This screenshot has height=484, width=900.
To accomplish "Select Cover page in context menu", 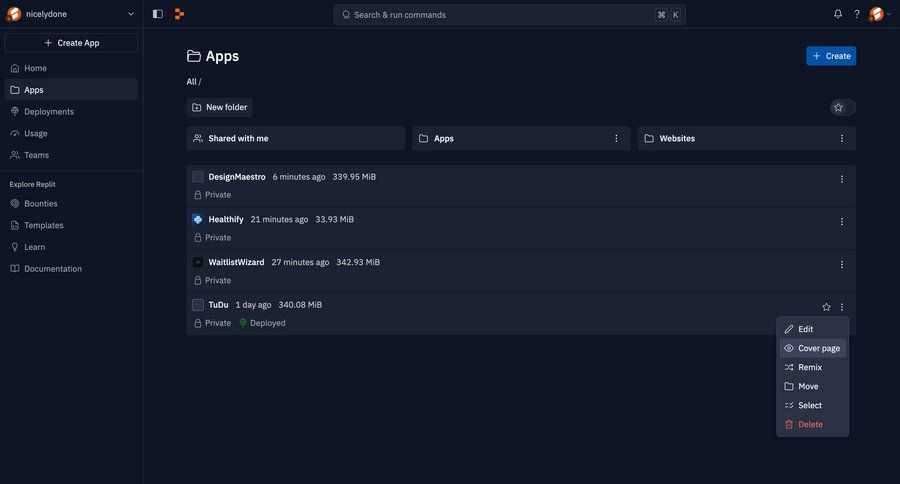I will [x=812, y=349].
